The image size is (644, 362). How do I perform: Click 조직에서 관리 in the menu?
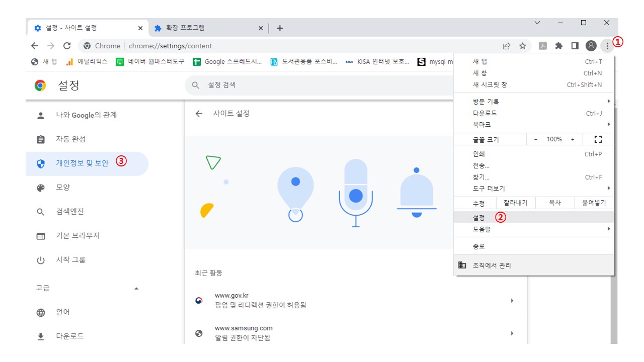click(x=534, y=265)
